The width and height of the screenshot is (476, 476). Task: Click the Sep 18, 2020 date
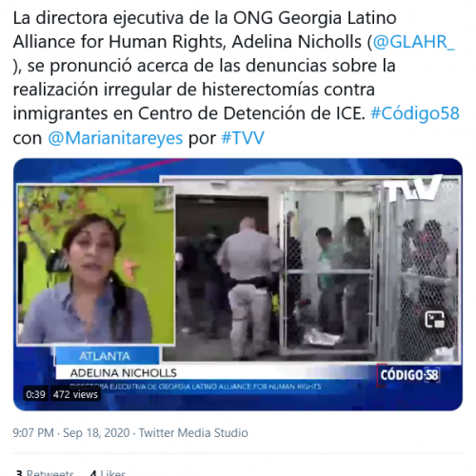[x=96, y=433]
